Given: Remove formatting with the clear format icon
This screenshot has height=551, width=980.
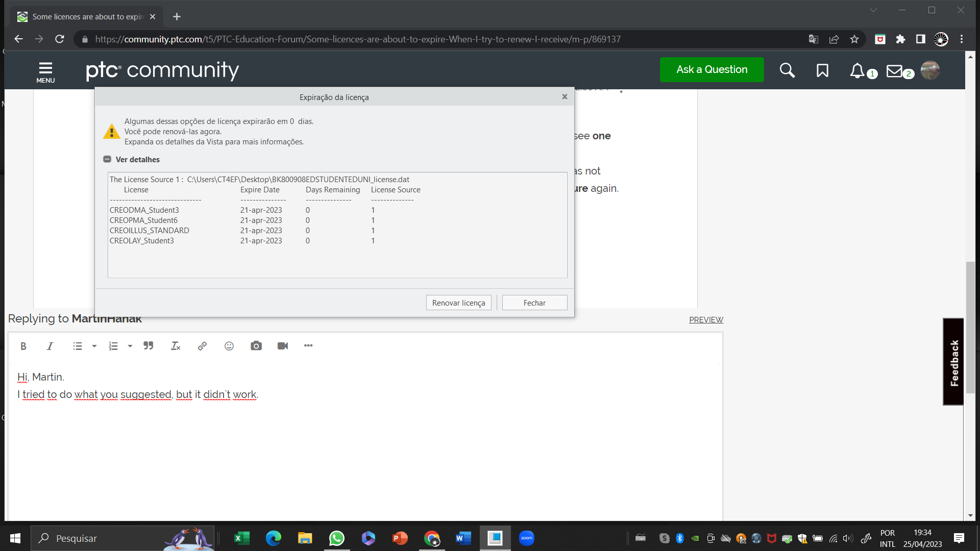Looking at the screenshot, I should pos(175,346).
